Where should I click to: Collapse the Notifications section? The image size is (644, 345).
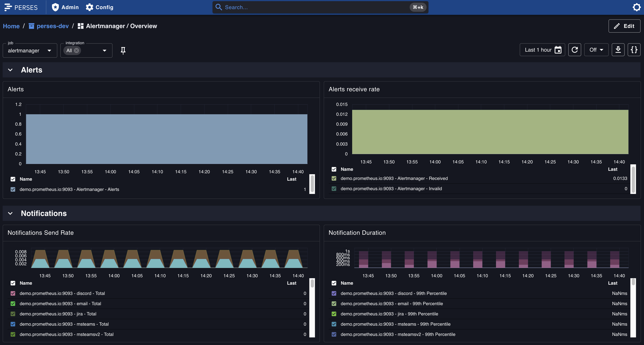tap(10, 213)
